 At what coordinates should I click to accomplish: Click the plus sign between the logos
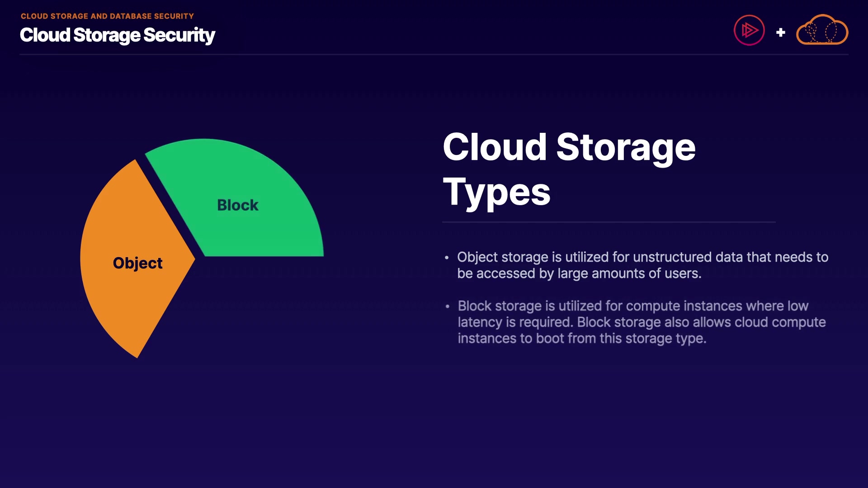point(781,33)
